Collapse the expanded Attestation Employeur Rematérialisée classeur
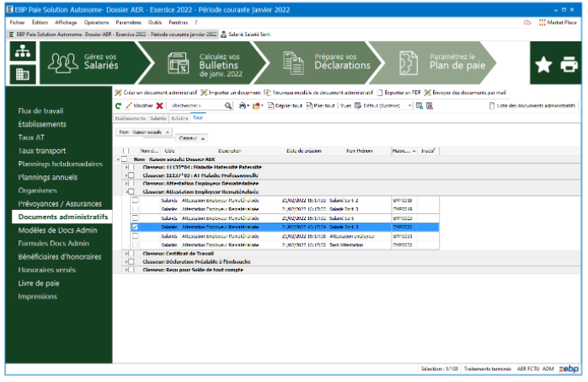This screenshot has width=588, height=382. click(x=126, y=191)
